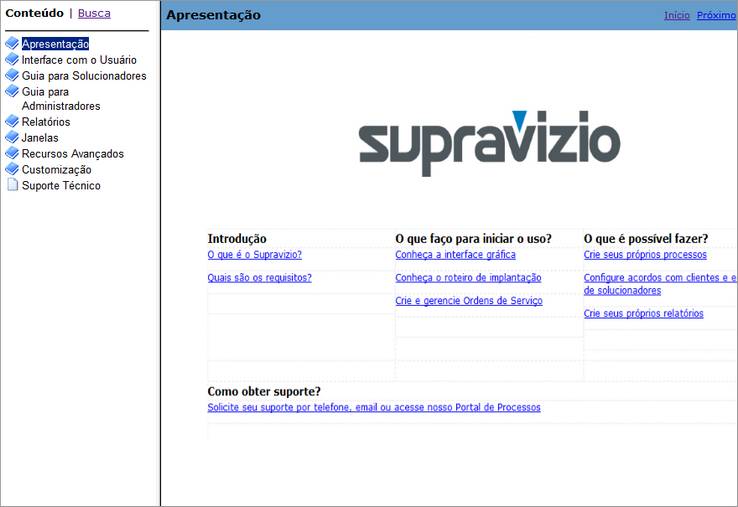The image size is (738, 507).
Task: Click the book icon beside Apresentação
Action: (x=12, y=43)
